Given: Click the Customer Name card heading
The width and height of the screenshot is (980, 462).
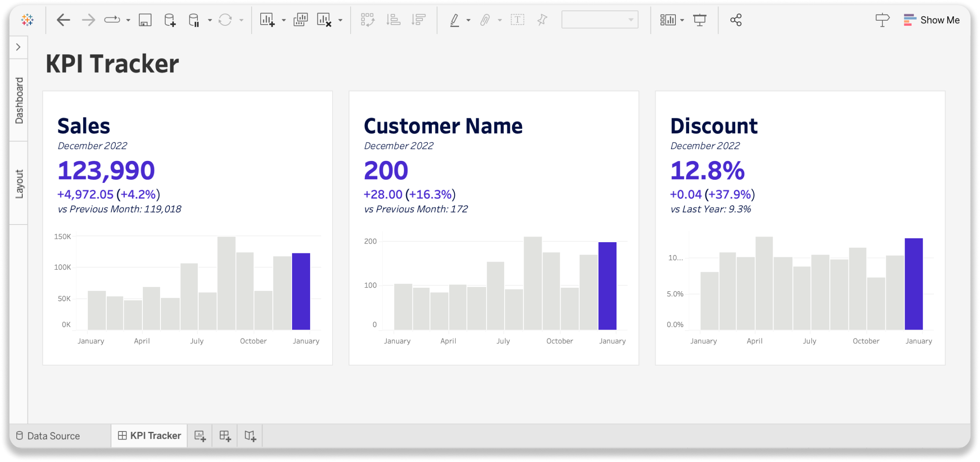Looking at the screenshot, I should point(443,126).
